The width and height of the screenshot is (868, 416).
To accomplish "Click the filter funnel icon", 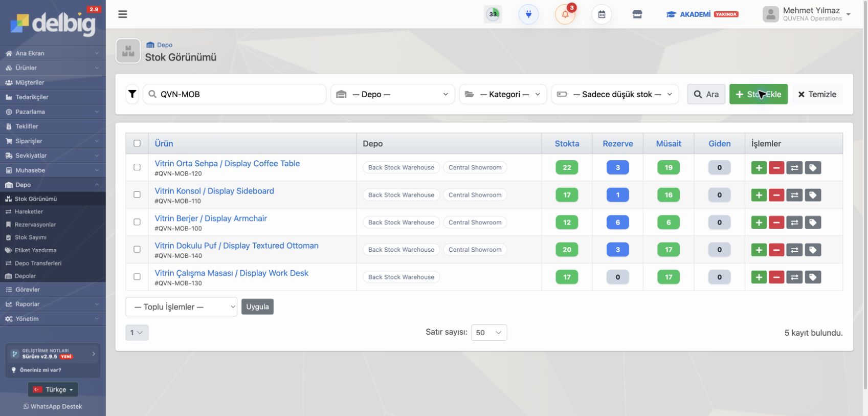I will (132, 94).
